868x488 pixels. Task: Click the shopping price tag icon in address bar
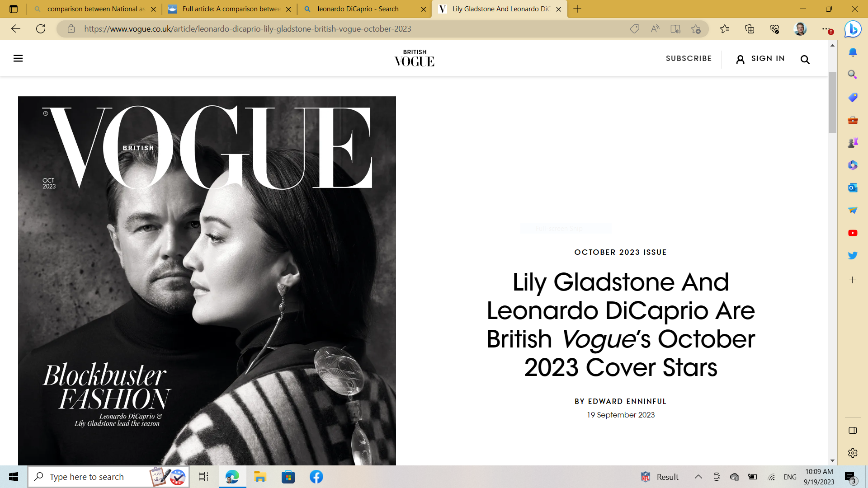(634, 29)
